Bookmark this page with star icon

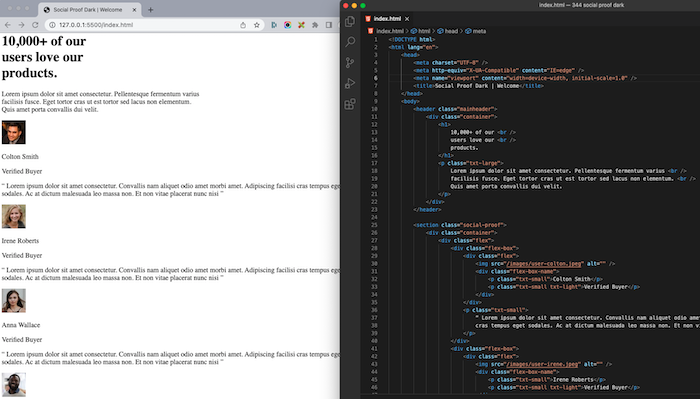(x=257, y=25)
